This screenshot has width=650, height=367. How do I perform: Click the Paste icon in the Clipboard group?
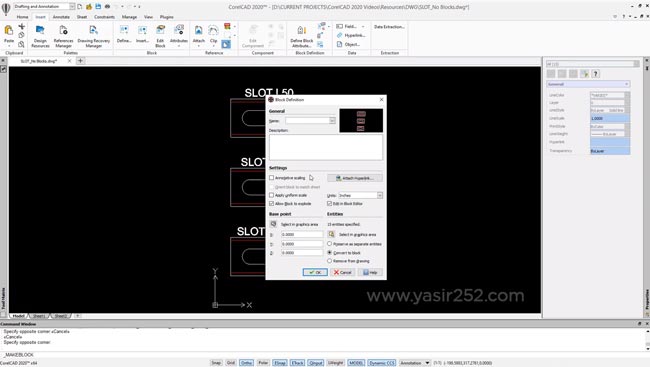(x=9, y=30)
